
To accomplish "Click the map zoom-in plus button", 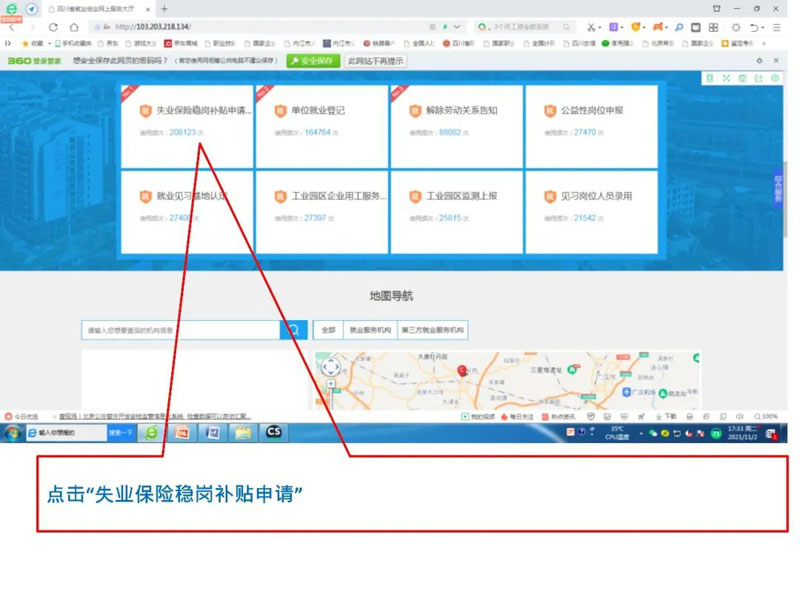I will 330,384.
